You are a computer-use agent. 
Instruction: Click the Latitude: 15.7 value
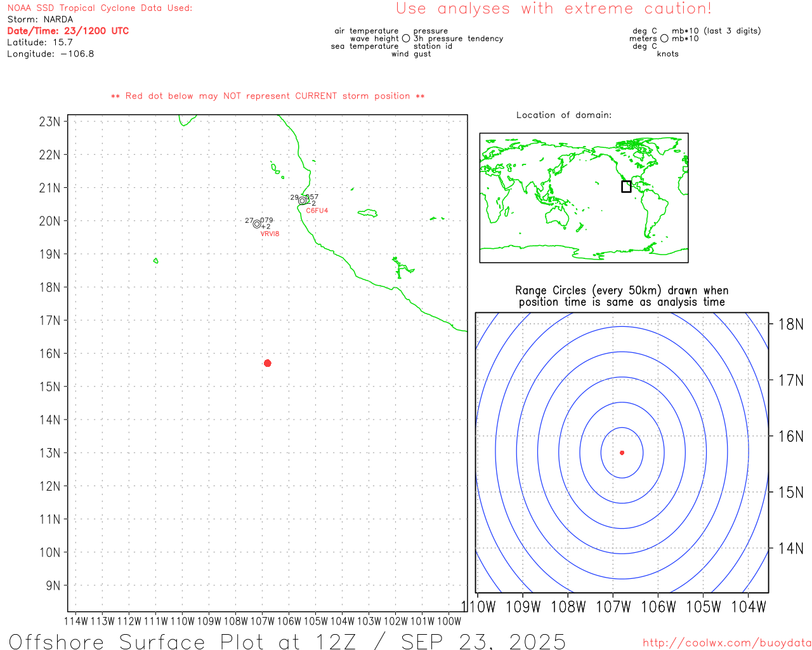coord(40,43)
